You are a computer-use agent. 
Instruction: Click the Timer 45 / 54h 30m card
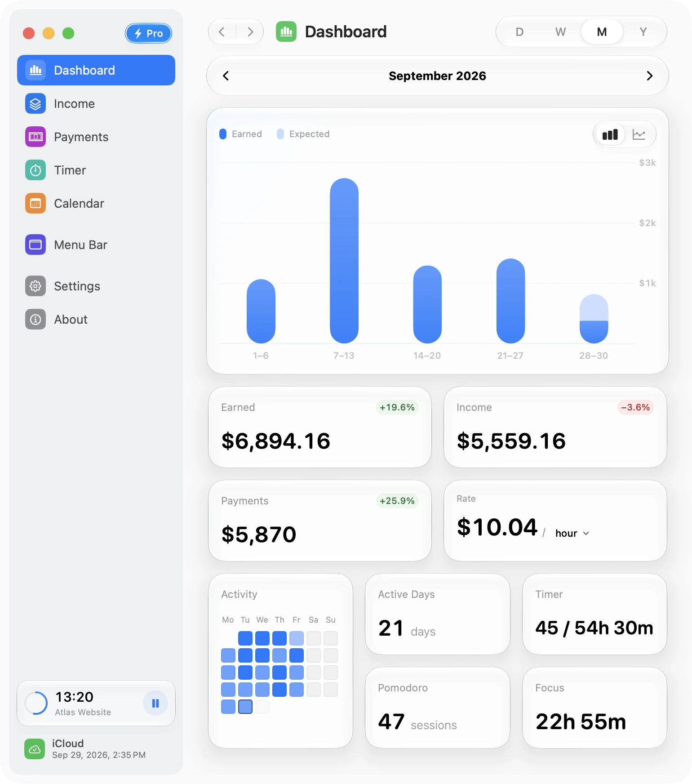594,614
